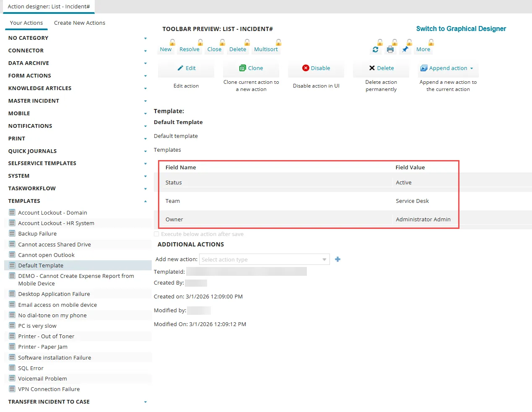Click the template icon beside Backup Failure

click(12, 233)
